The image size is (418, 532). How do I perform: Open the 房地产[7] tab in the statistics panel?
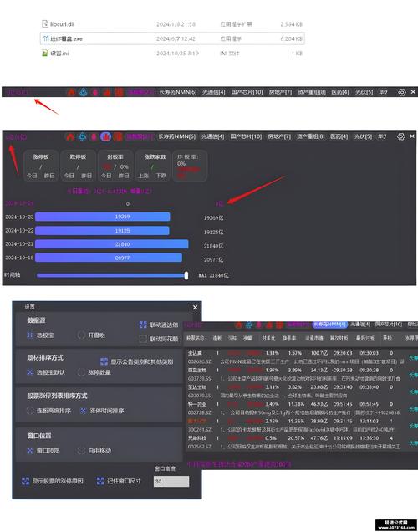click(x=279, y=136)
